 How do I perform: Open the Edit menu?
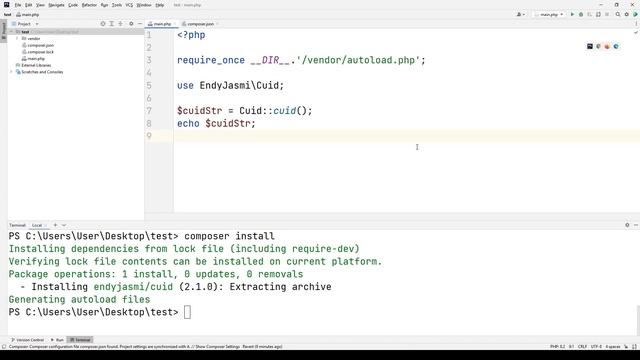tap(29, 5)
